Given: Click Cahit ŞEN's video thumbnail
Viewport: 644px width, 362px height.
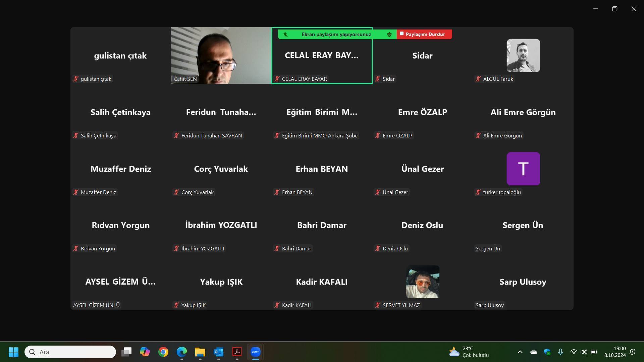Looking at the screenshot, I should coord(221,55).
